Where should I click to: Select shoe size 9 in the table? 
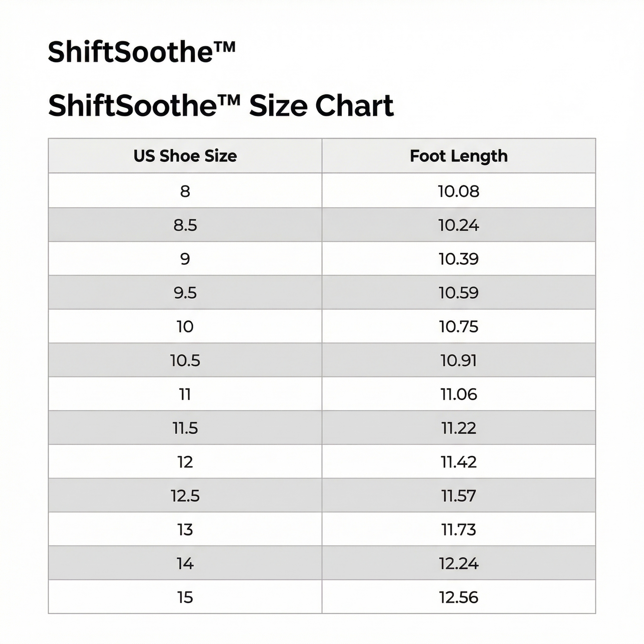coord(185,259)
